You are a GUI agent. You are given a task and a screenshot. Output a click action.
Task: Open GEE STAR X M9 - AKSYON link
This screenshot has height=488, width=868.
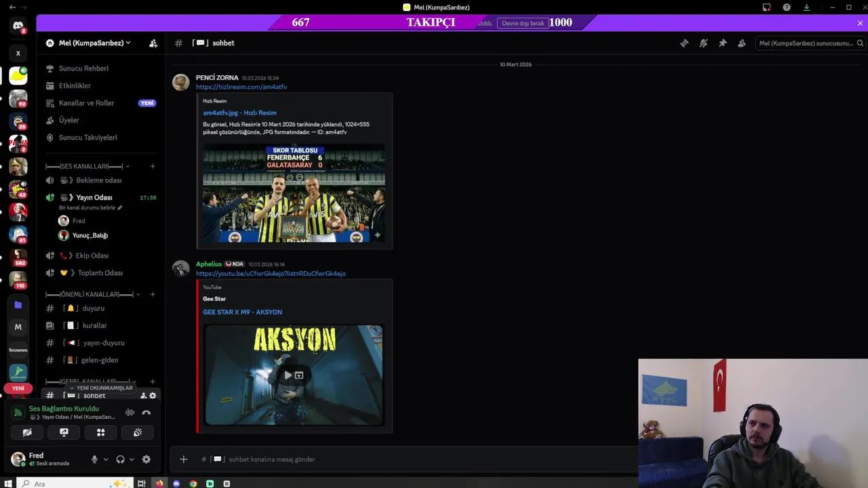242,312
